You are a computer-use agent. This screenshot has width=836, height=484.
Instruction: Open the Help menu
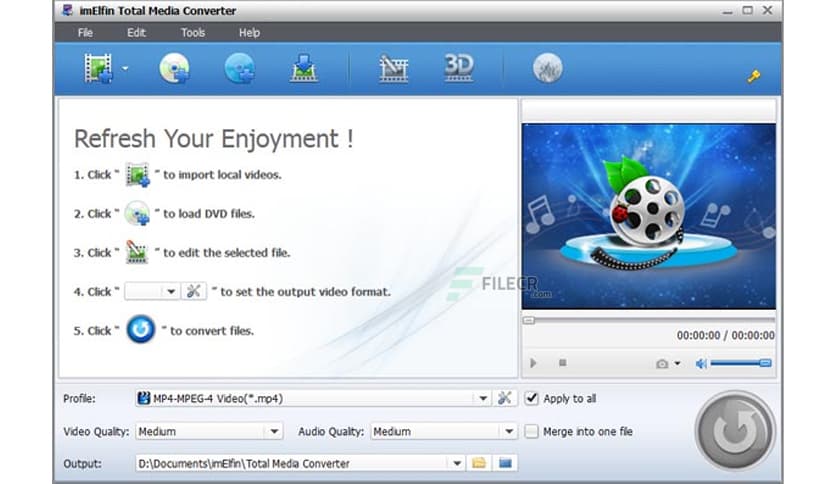click(x=249, y=33)
